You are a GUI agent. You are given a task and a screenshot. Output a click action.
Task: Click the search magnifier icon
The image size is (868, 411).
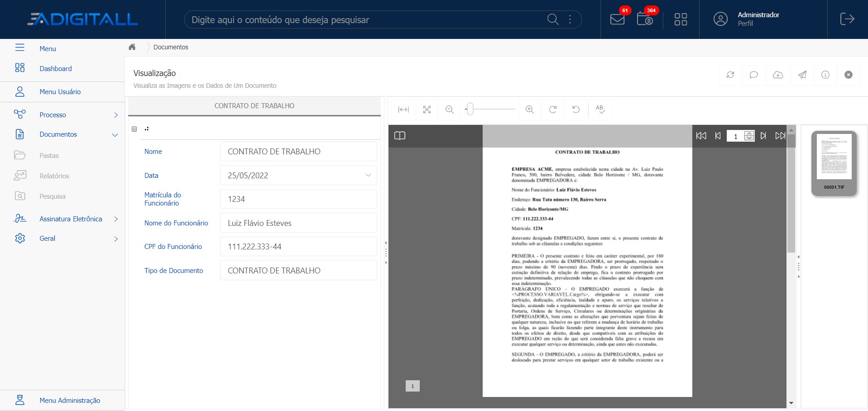coord(553,19)
